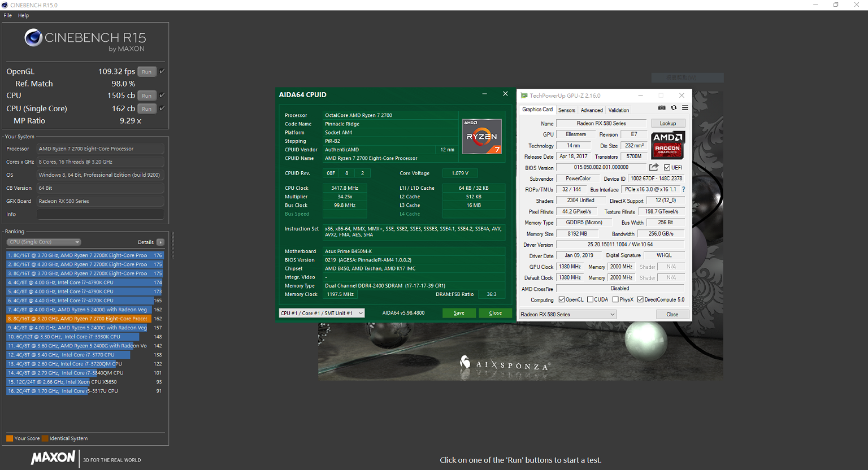Click the Processor field in Your System
This screenshot has height=470, width=868.
click(x=100, y=149)
